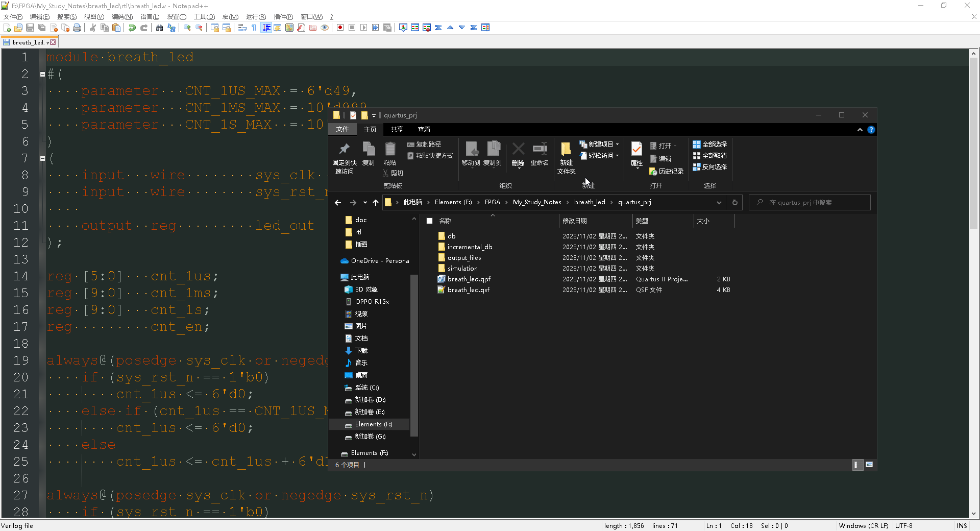
Task: Collapse the Explorer ribbon with chevron
Action: (x=860, y=130)
